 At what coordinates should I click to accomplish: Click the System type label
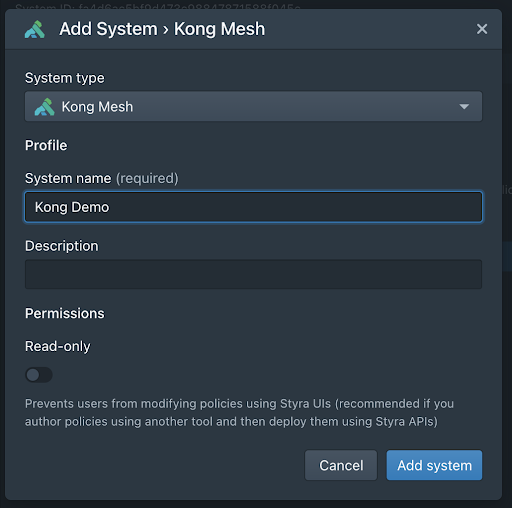[65, 78]
